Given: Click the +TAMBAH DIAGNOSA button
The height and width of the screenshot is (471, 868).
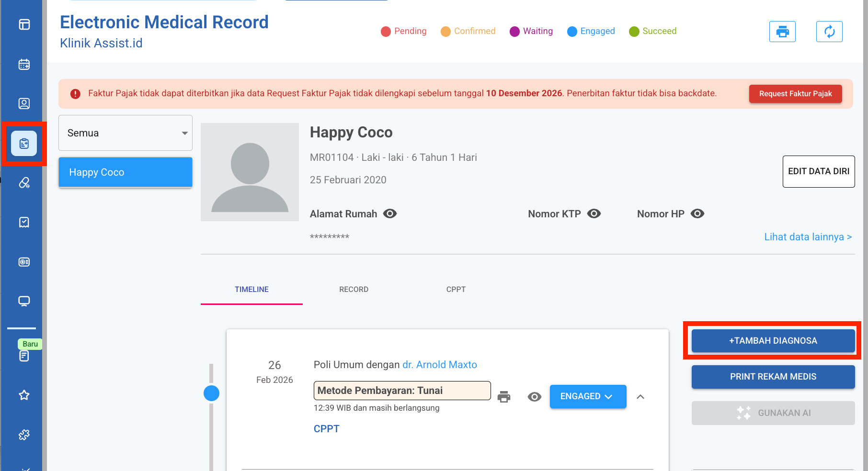Looking at the screenshot, I should click(773, 341).
